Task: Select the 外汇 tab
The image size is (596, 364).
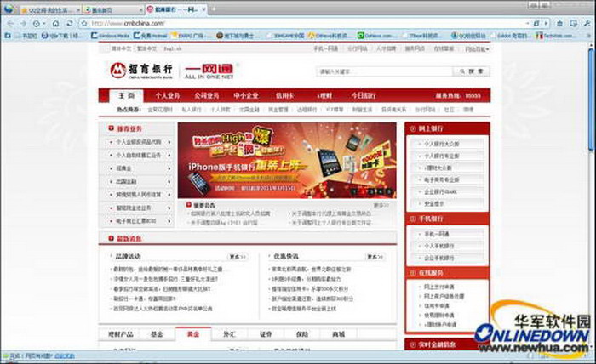Action: point(229,334)
